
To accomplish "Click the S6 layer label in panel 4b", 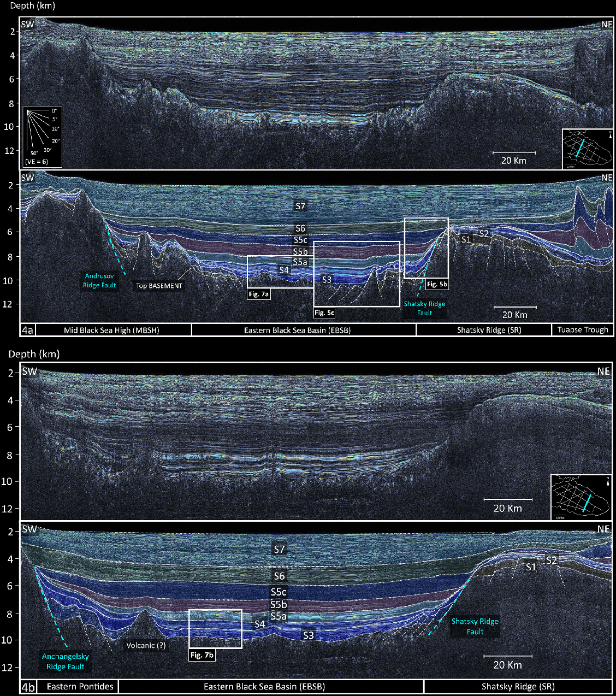I will coord(279,576).
